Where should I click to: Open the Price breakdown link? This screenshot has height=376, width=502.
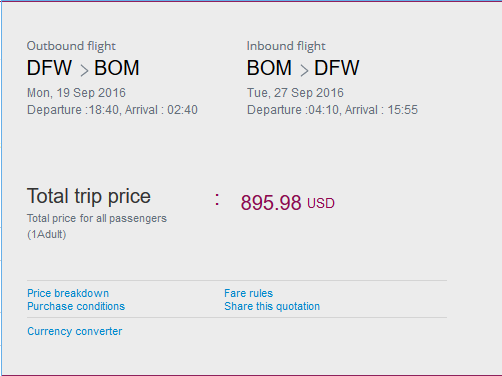[x=68, y=293]
